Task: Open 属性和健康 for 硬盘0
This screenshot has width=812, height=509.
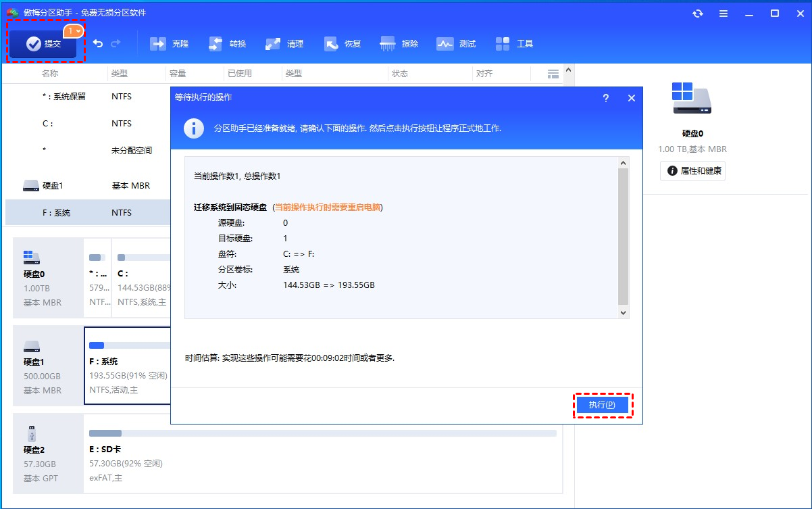Action: click(692, 171)
